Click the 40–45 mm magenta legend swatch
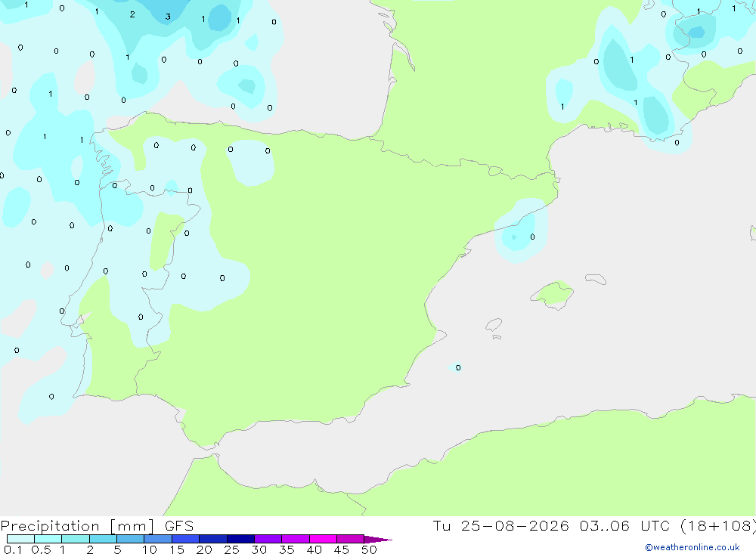This screenshot has width=756, height=554. click(323, 539)
